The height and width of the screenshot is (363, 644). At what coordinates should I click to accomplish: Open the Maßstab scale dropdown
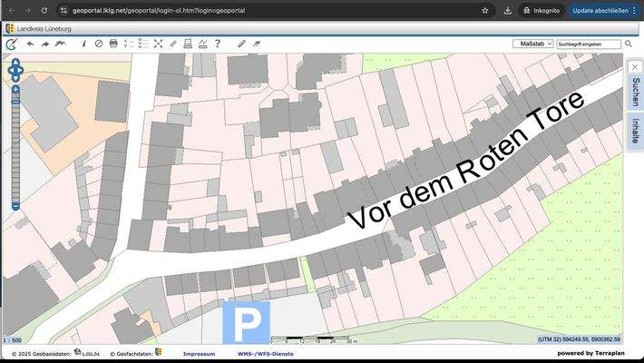point(532,44)
